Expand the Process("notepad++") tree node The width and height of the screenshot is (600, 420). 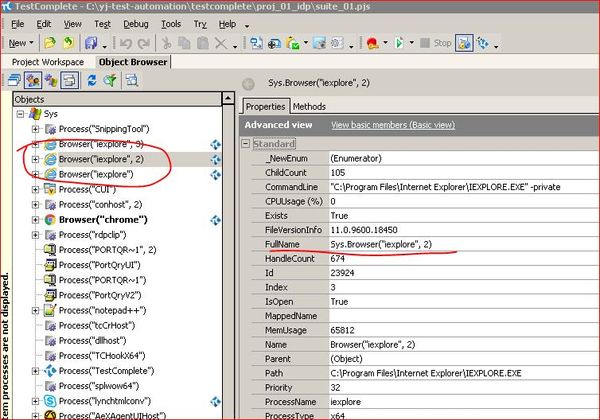point(35,309)
